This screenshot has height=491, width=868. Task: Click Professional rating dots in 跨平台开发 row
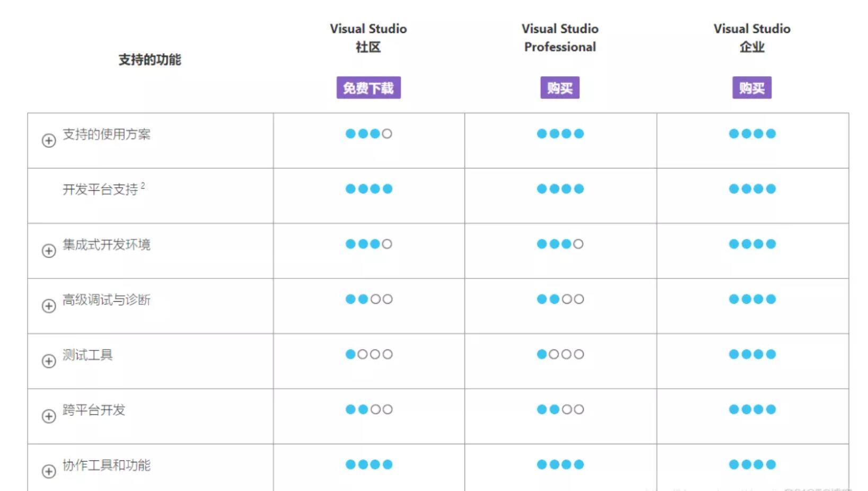(x=560, y=409)
